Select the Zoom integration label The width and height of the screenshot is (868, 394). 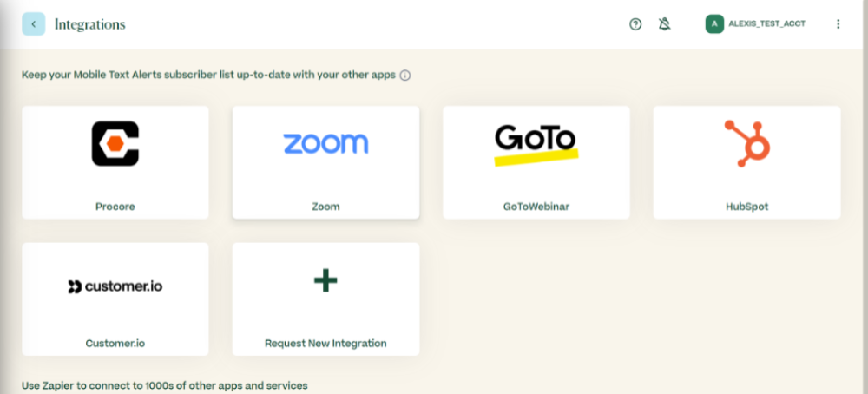325,207
